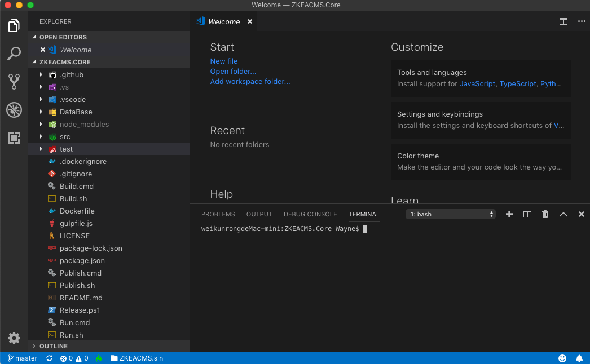Open package-lock.json
Image resolution: width=590 pixels, height=364 pixels.
[x=109, y=248]
